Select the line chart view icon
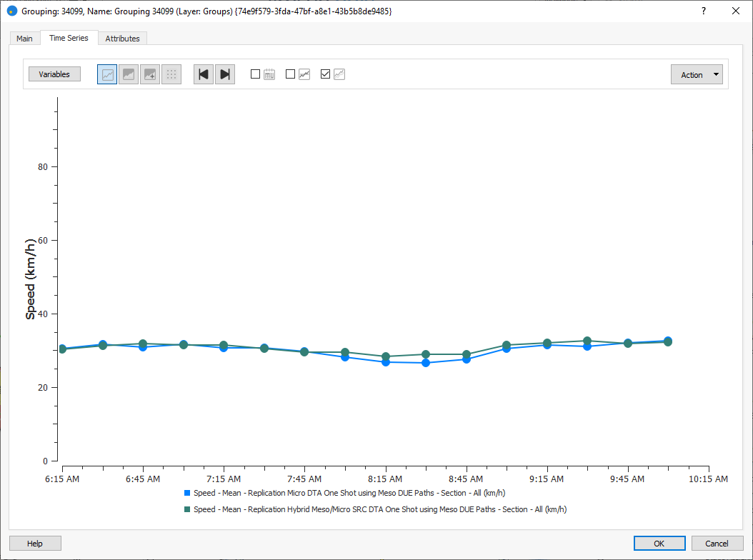Screen dimensions: 753x560 pyautogui.click(x=107, y=74)
